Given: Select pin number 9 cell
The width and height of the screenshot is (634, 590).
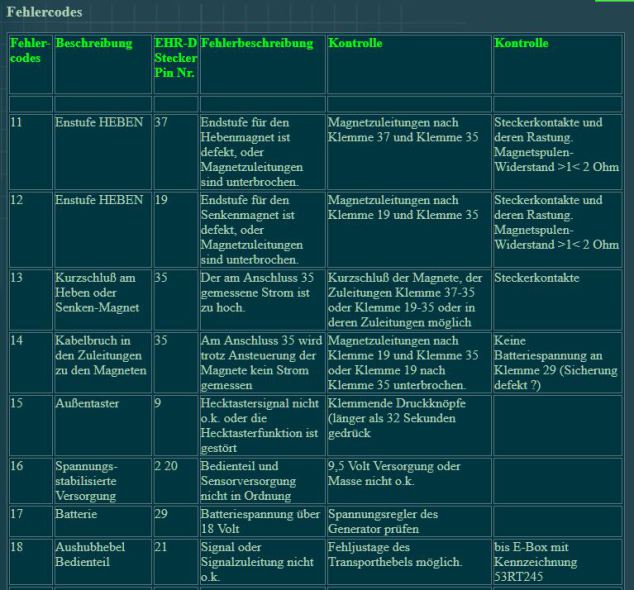Looking at the screenshot, I should click(158, 403).
